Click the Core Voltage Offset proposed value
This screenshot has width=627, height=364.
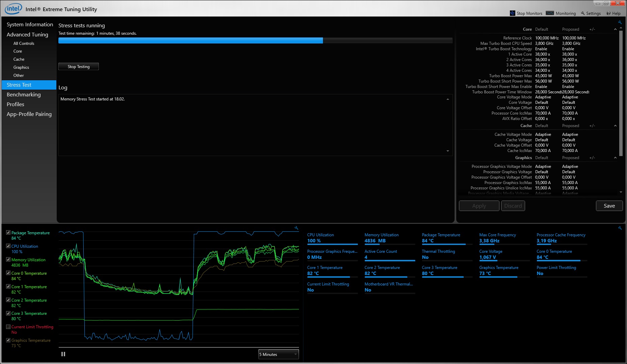point(569,108)
